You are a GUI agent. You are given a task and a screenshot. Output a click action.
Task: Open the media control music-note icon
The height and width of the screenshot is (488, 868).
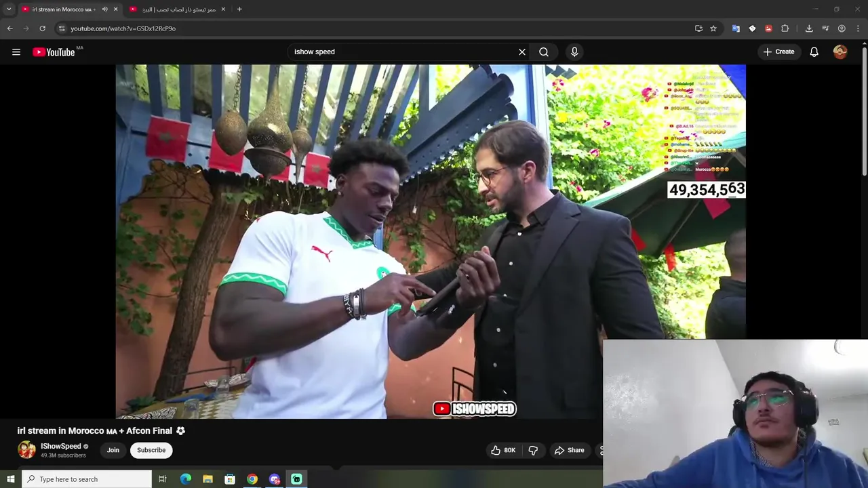coord(825,28)
